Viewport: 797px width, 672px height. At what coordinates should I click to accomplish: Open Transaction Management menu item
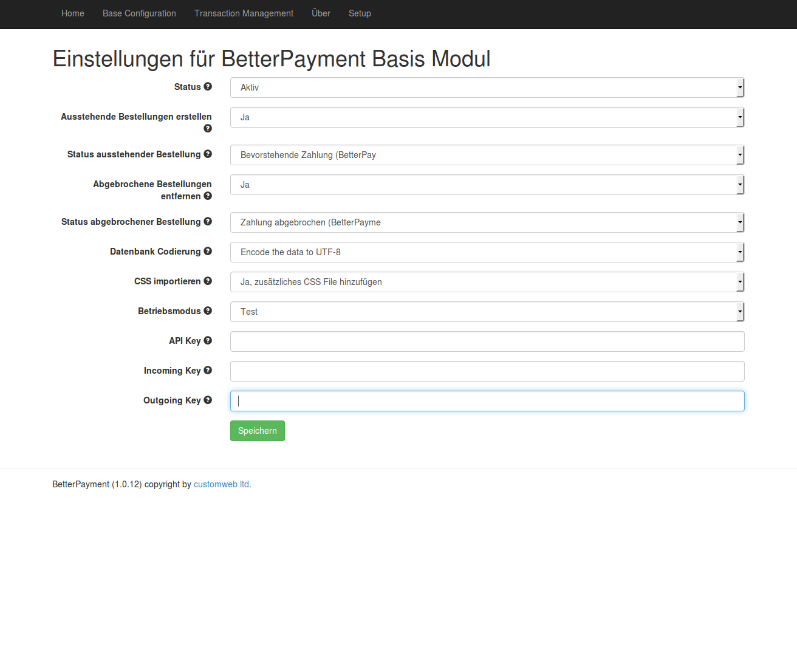click(x=244, y=13)
